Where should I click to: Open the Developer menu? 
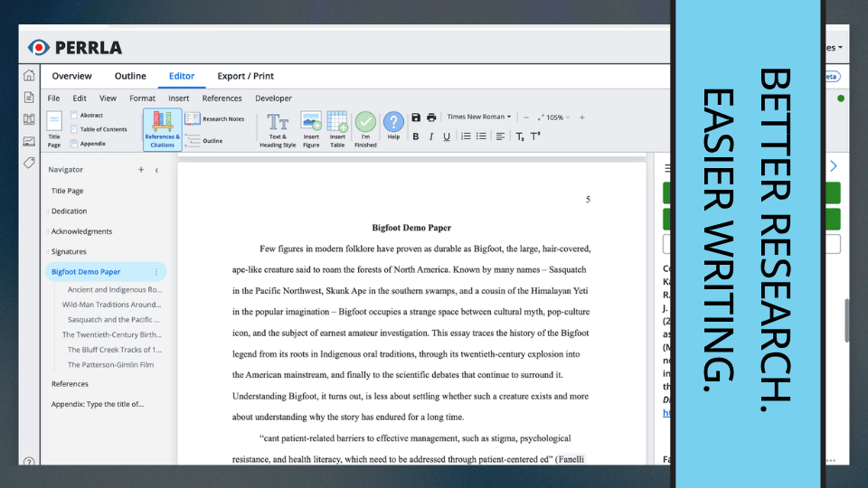click(x=273, y=98)
